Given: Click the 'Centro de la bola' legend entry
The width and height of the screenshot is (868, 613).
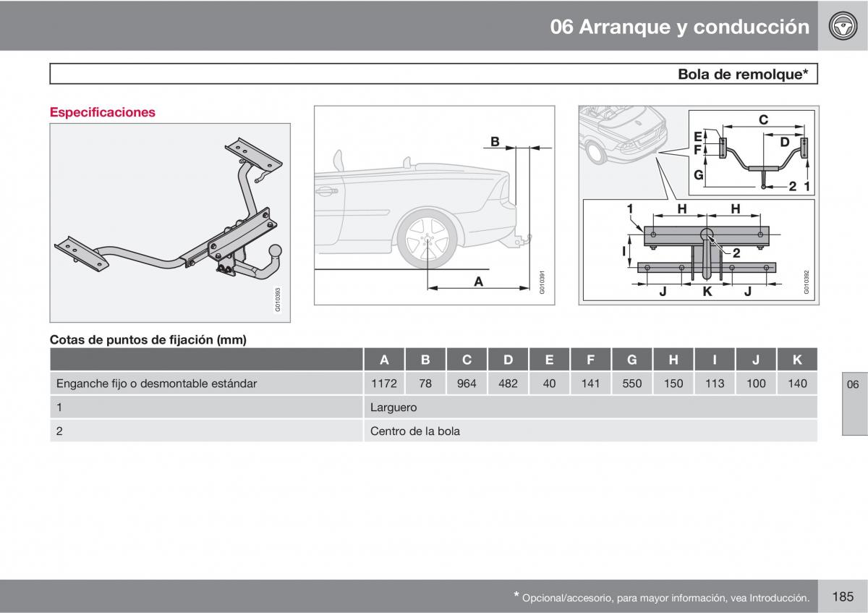Looking at the screenshot, I should click(415, 431).
